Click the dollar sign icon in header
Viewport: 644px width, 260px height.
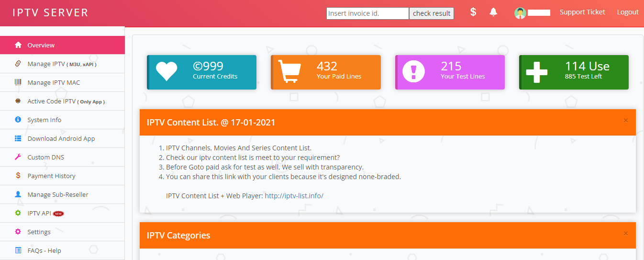(473, 12)
